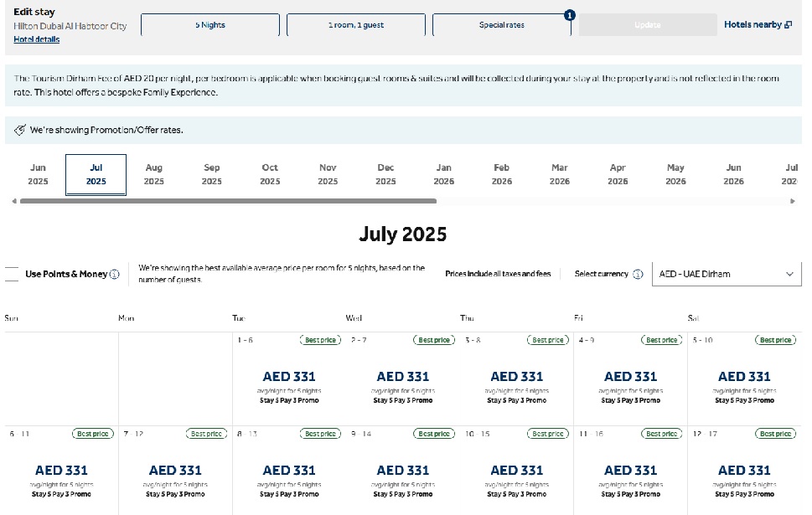Switch to Mar 2026 month tab
The image size is (812, 515).
pos(560,174)
